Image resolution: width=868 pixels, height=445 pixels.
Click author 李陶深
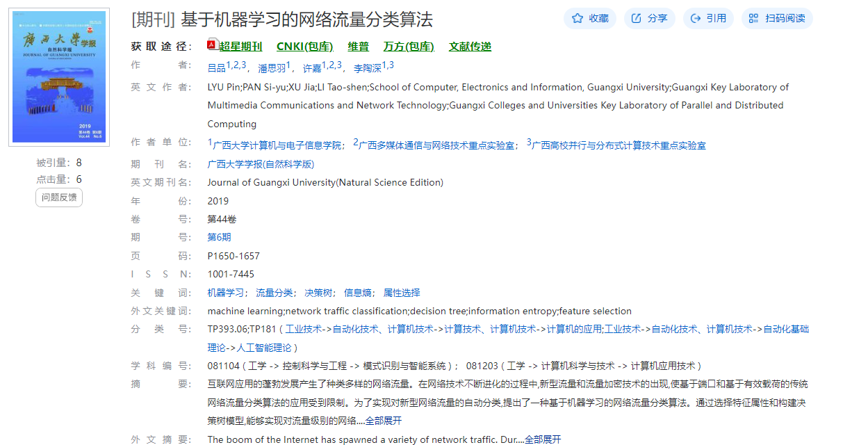[368, 68]
